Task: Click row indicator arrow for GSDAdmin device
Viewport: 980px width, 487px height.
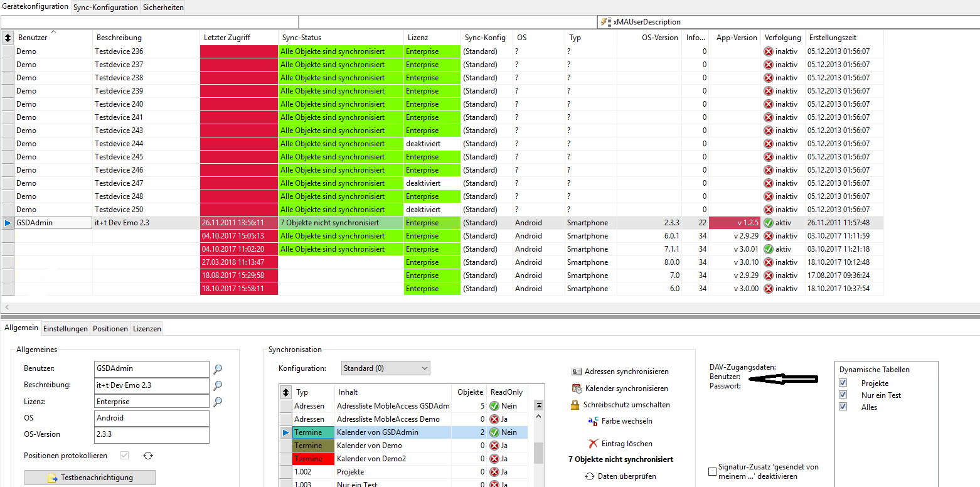Action: click(x=8, y=223)
